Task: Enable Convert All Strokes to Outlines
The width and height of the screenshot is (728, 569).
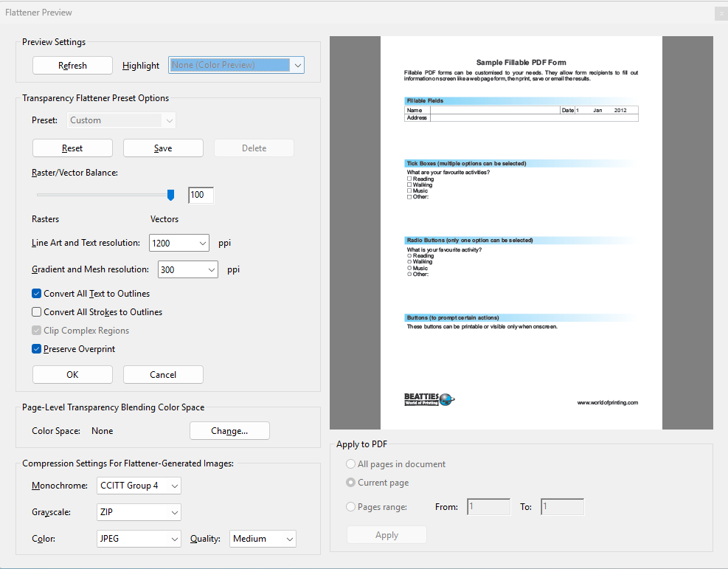Action: click(36, 311)
